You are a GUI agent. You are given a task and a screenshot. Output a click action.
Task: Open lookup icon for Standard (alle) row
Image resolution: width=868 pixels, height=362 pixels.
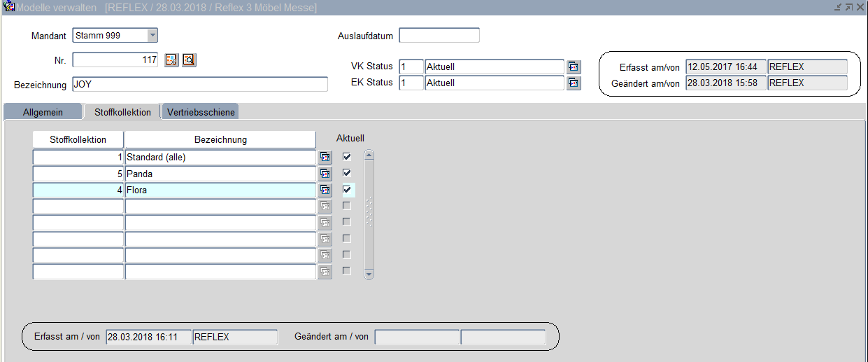tap(325, 158)
